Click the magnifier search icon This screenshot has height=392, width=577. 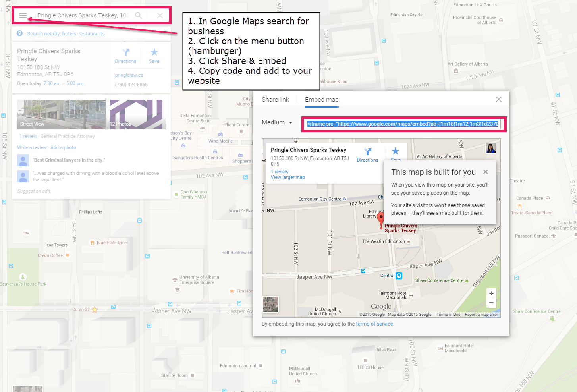point(139,15)
